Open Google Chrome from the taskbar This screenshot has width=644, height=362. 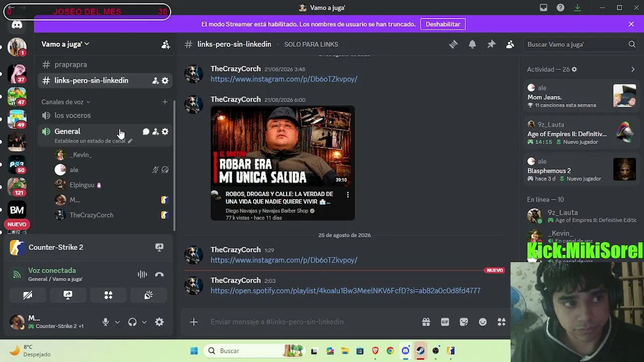390,351
